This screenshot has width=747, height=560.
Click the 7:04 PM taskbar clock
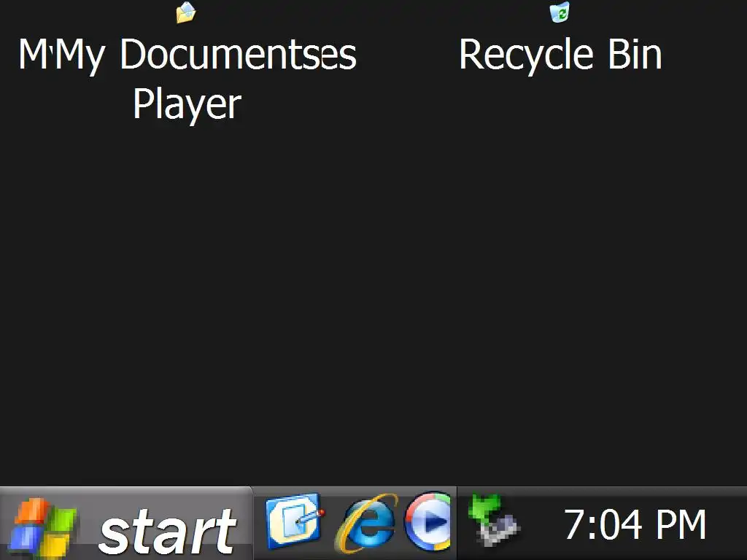(635, 524)
